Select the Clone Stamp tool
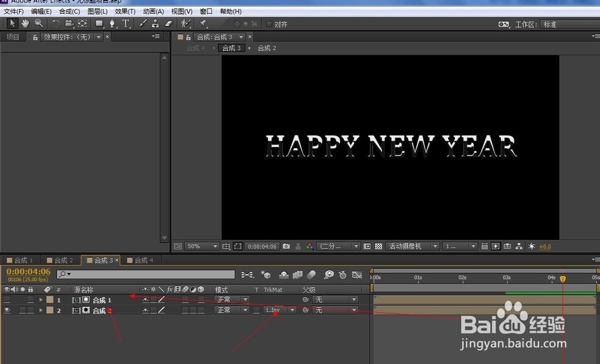This screenshot has width=600, height=364. (155, 24)
